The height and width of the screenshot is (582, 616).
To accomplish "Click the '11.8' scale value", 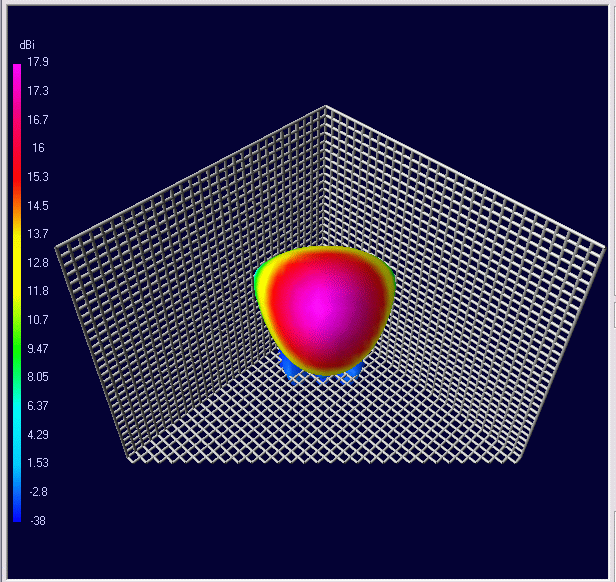I will [x=38, y=291].
